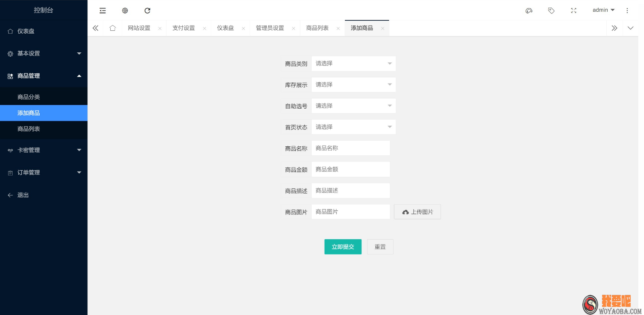Open the 商品类别 dropdown
644x315 pixels.
(x=353, y=64)
